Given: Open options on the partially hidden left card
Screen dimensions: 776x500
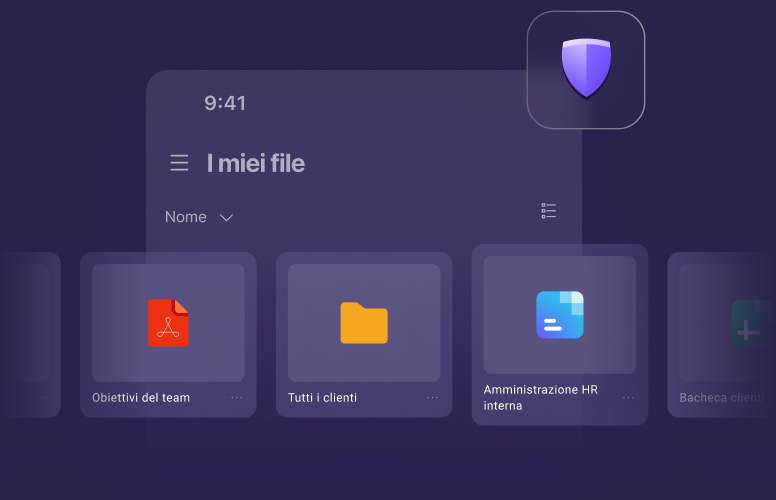Looking at the screenshot, I should click(x=42, y=397).
